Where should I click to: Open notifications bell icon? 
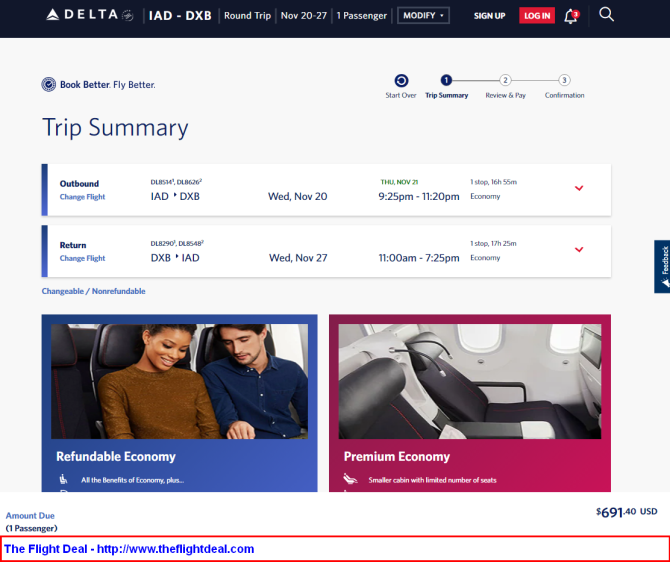click(x=571, y=16)
